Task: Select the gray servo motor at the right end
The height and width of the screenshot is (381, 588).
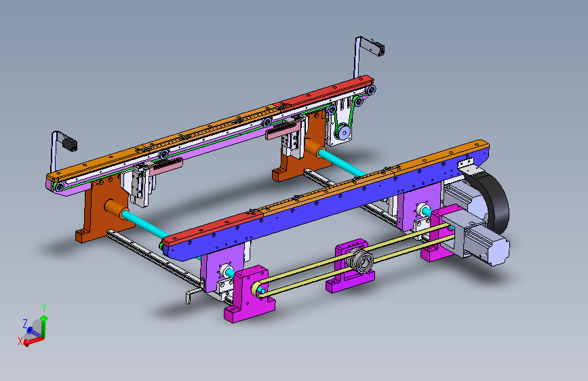Action: pyautogui.click(x=488, y=244)
